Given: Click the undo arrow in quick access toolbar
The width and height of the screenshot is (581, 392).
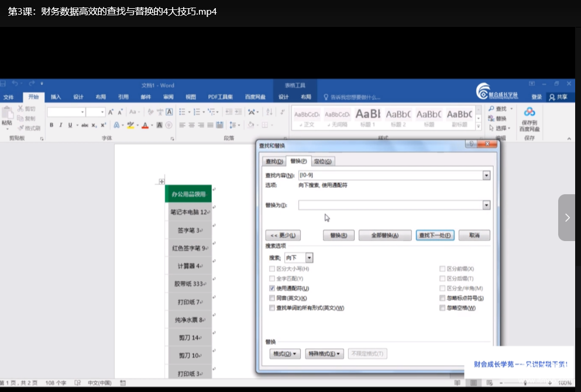Looking at the screenshot, I should coord(15,83).
